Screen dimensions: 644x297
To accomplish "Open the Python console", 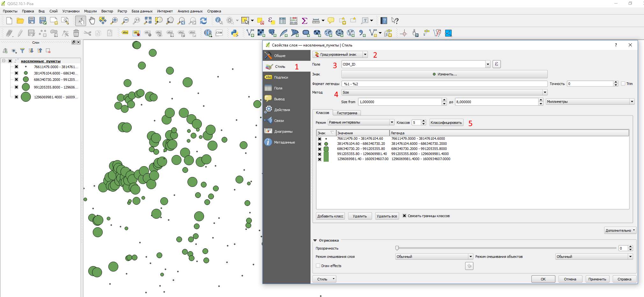I will (x=235, y=33).
